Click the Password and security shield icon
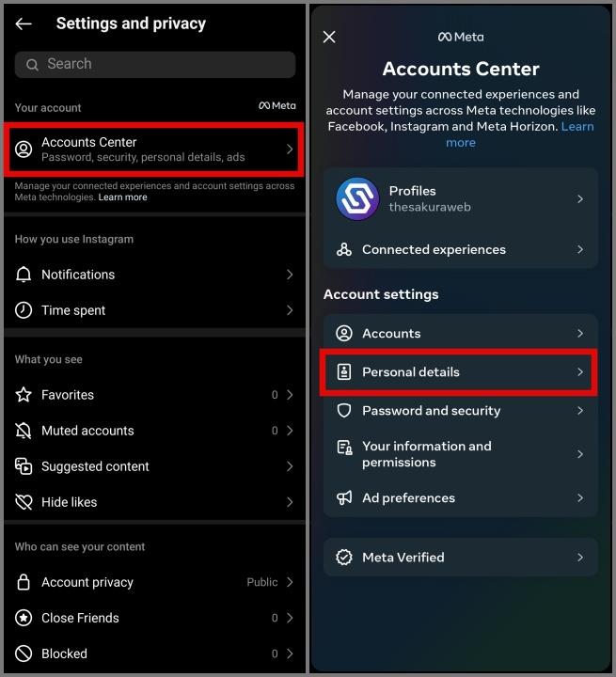 344,411
